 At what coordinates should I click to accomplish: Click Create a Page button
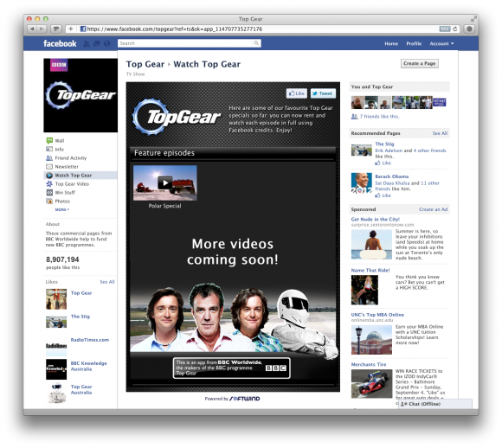[420, 63]
